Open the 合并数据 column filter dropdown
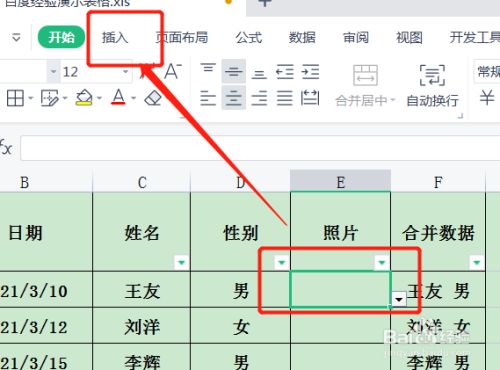This screenshot has height=370, width=500. [x=477, y=262]
